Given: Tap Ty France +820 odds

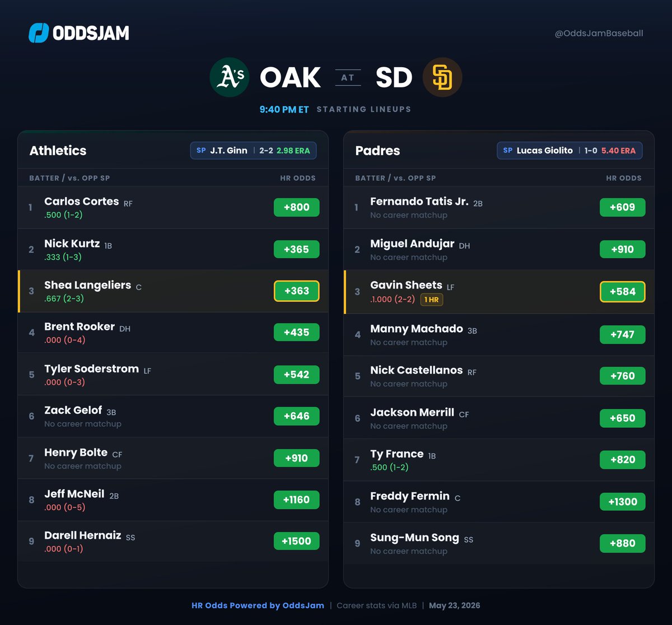Looking at the screenshot, I should 622,460.
